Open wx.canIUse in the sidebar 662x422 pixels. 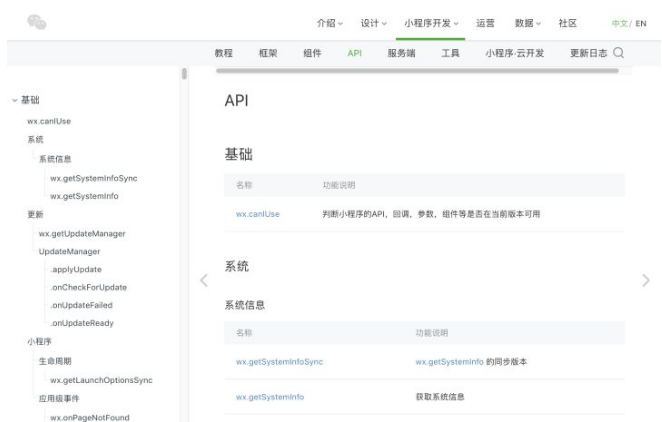[x=49, y=121]
